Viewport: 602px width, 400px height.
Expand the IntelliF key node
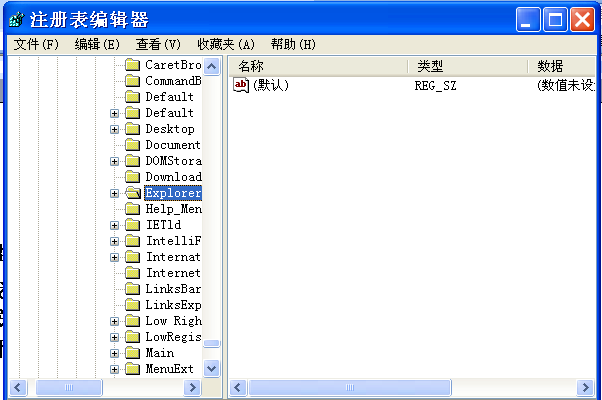[x=115, y=241]
